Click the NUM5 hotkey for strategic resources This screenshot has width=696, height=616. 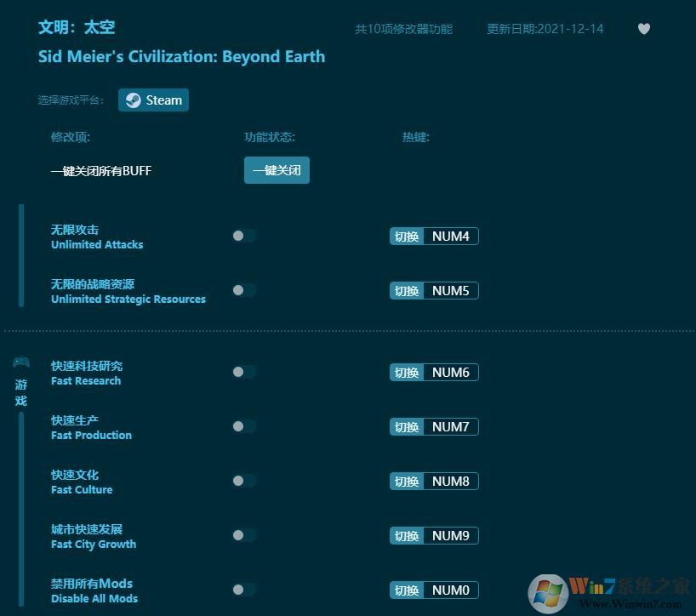[434, 290]
